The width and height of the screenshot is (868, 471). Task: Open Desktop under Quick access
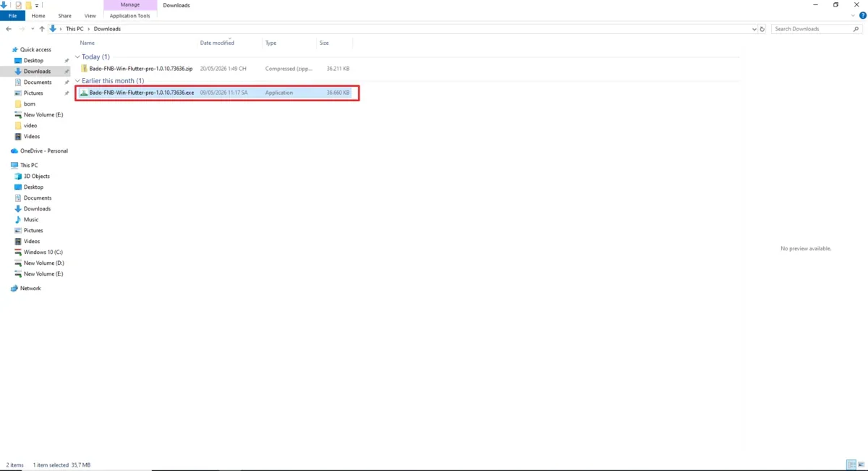coord(33,60)
